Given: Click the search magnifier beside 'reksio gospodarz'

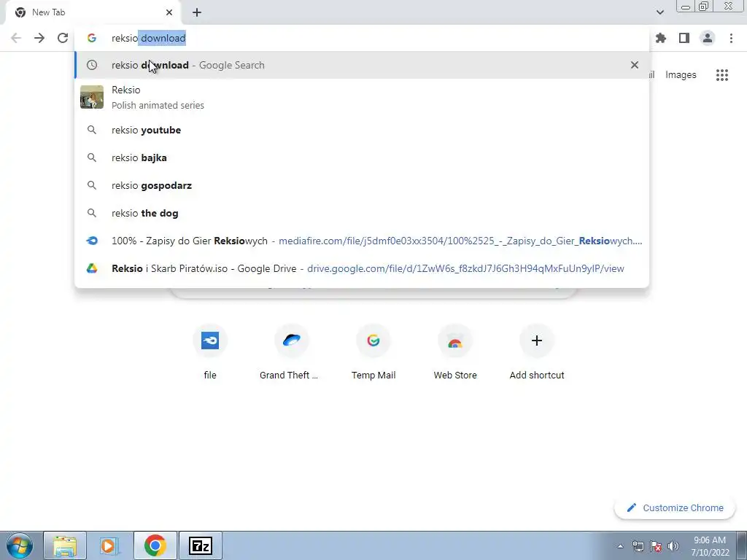Looking at the screenshot, I should (92, 185).
